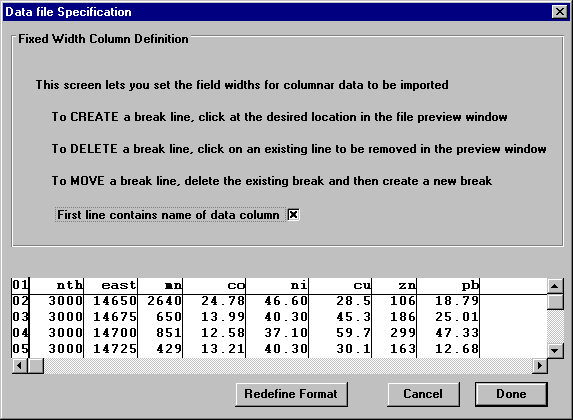Close the Data file Specification dialog
Screen dimensions: 573x420
pos(559,12)
